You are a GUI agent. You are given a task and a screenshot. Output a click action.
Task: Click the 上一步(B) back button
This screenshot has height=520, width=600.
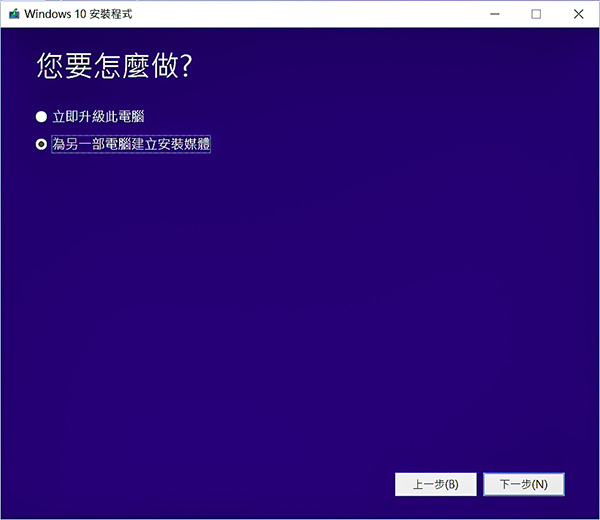435,484
